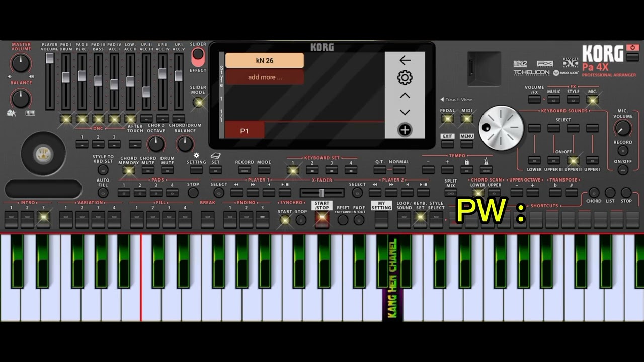644x362 pixels.
Task: Click the Set button with book icon
Action: tap(215, 170)
